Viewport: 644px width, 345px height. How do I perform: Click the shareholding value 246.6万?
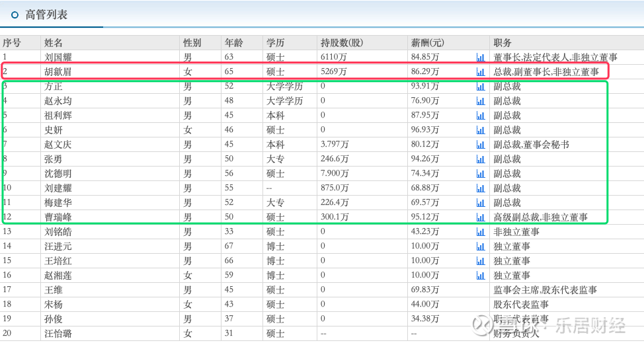pyautogui.click(x=335, y=159)
